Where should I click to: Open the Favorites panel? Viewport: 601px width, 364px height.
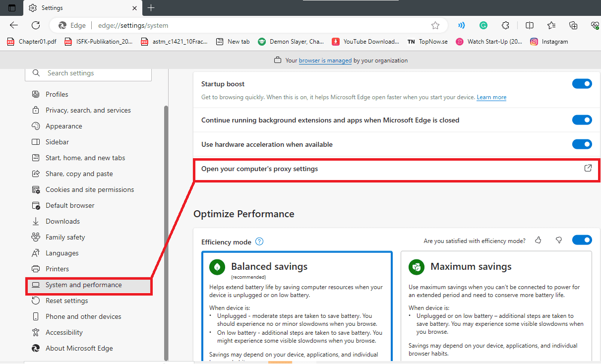pos(551,25)
